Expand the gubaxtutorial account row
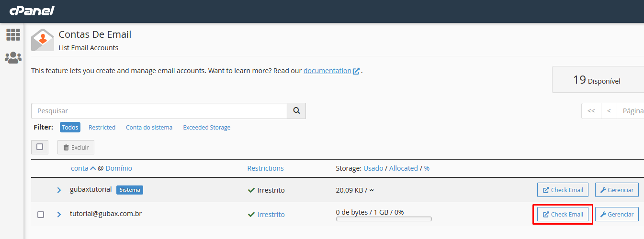Image resolution: width=644 pixels, height=239 pixels. tap(59, 190)
